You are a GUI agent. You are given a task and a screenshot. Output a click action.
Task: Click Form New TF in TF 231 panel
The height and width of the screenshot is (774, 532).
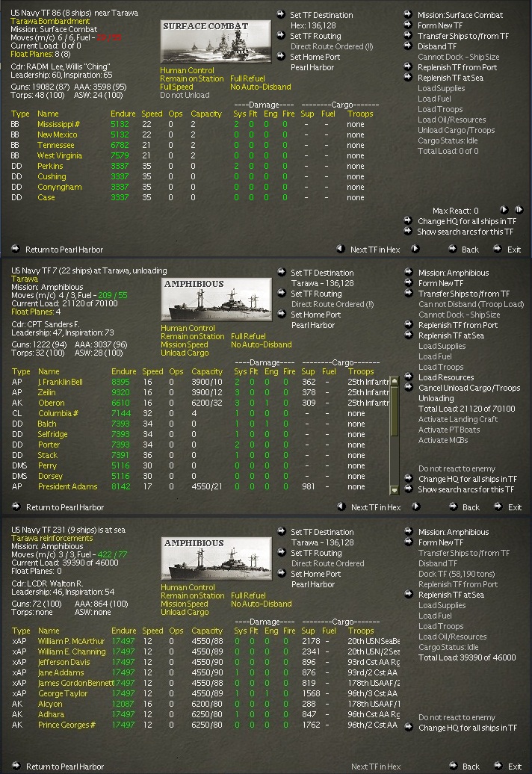(x=441, y=542)
